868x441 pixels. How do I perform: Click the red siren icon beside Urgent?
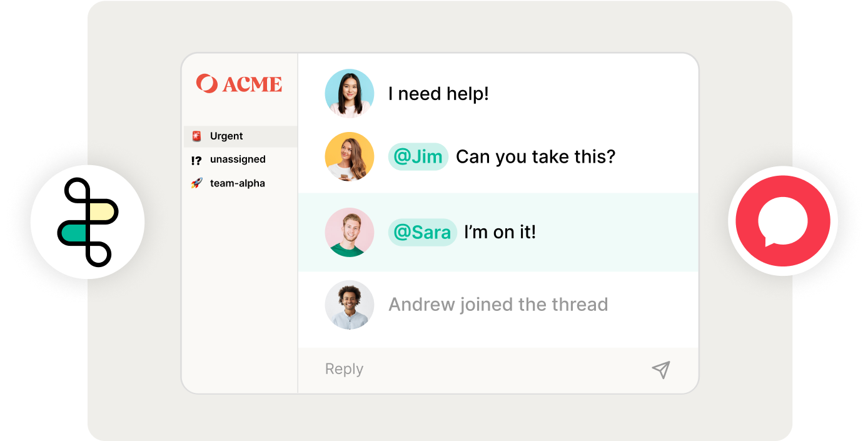pos(197,136)
